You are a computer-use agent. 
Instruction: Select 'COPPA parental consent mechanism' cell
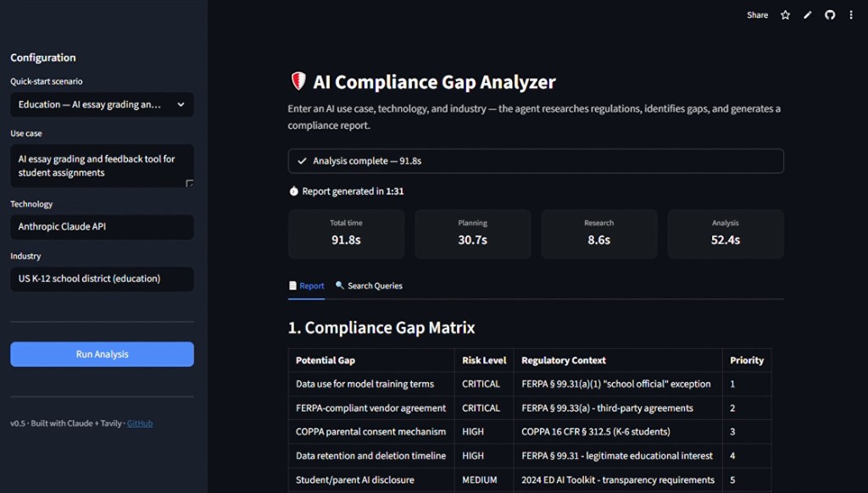point(371,431)
